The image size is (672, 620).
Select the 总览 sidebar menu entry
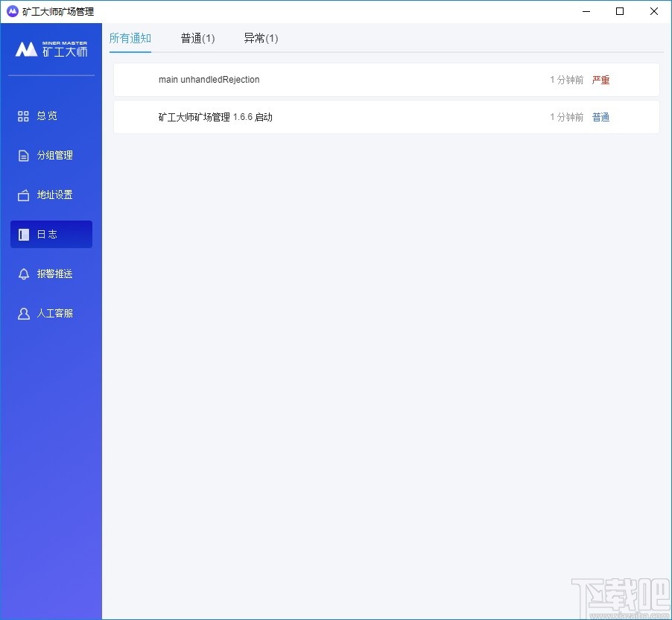(x=45, y=116)
